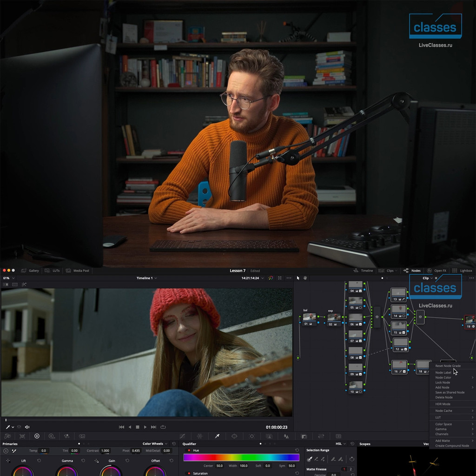The height and width of the screenshot is (476, 476).
Task: Open the RGB Mixer palette
Action: click(67, 436)
